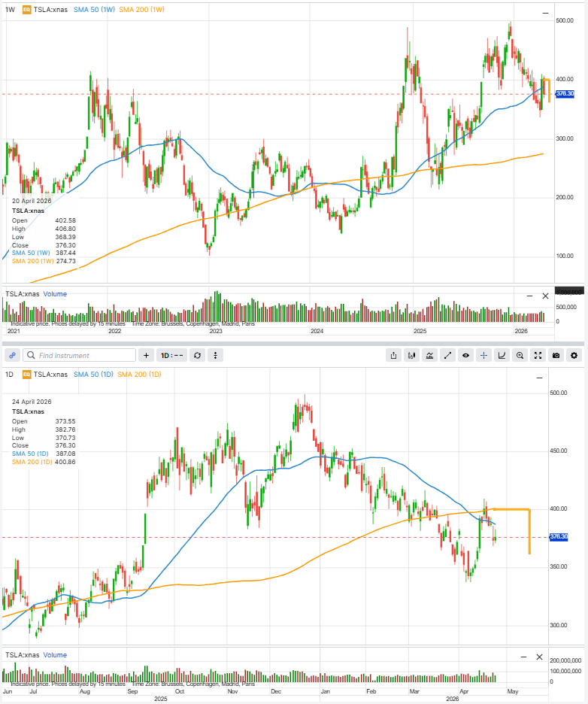Click the 450.00 label on daily price axis
Viewport: 588px width, 704px height.
click(559, 451)
